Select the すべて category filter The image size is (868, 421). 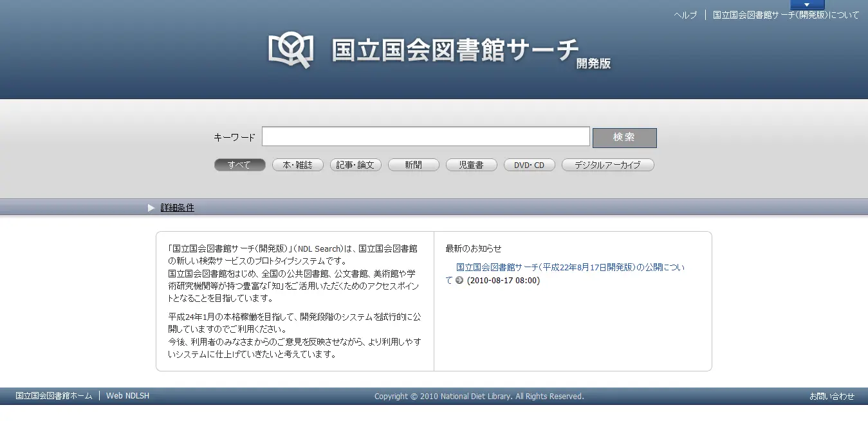[239, 165]
